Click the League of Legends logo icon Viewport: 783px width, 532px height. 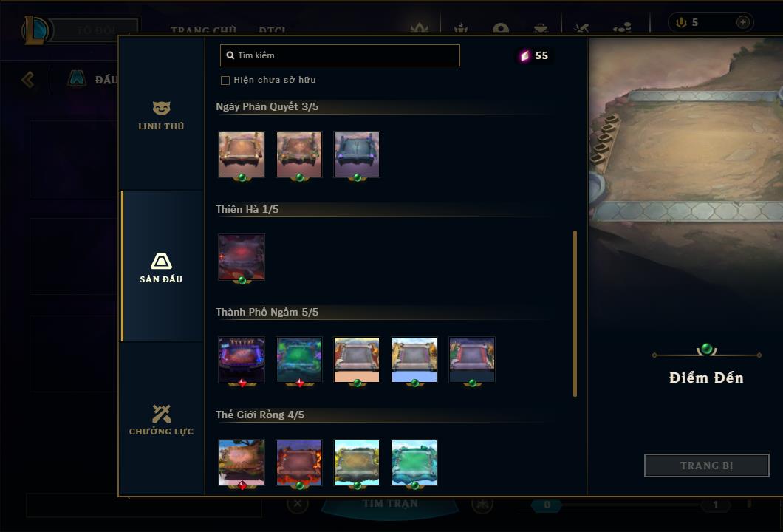pos(35,30)
